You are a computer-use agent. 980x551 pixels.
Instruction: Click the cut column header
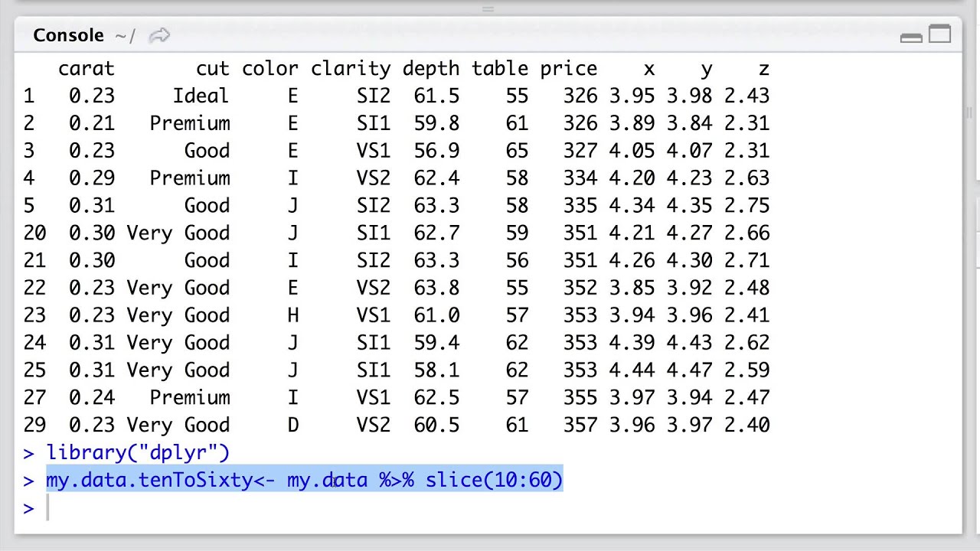point(212,69)
